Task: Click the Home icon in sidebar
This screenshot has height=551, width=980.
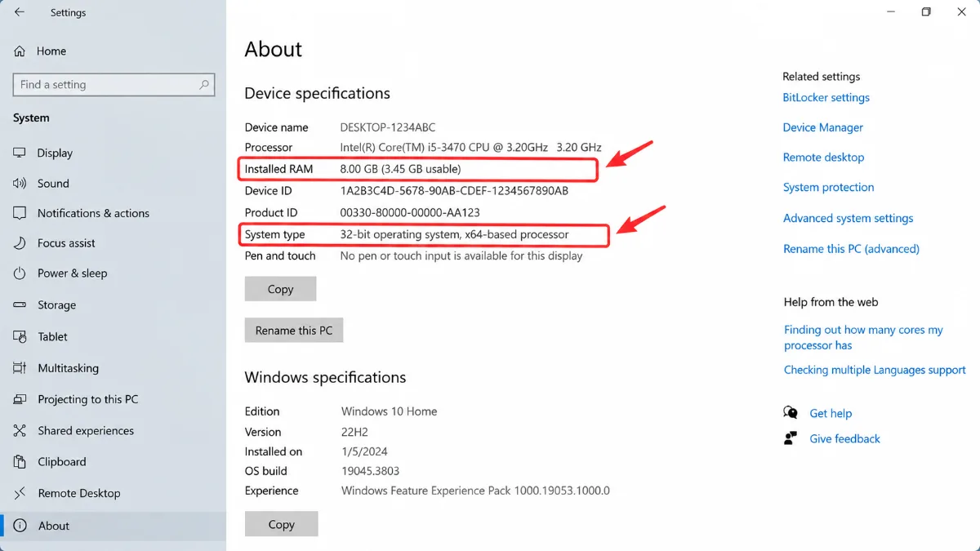Action: click(20, 51)
